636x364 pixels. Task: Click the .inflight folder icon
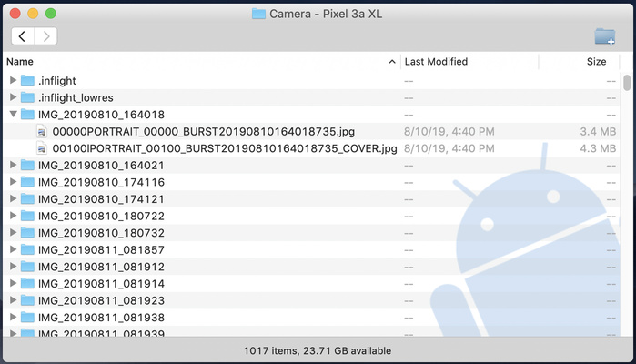[27, 80]
